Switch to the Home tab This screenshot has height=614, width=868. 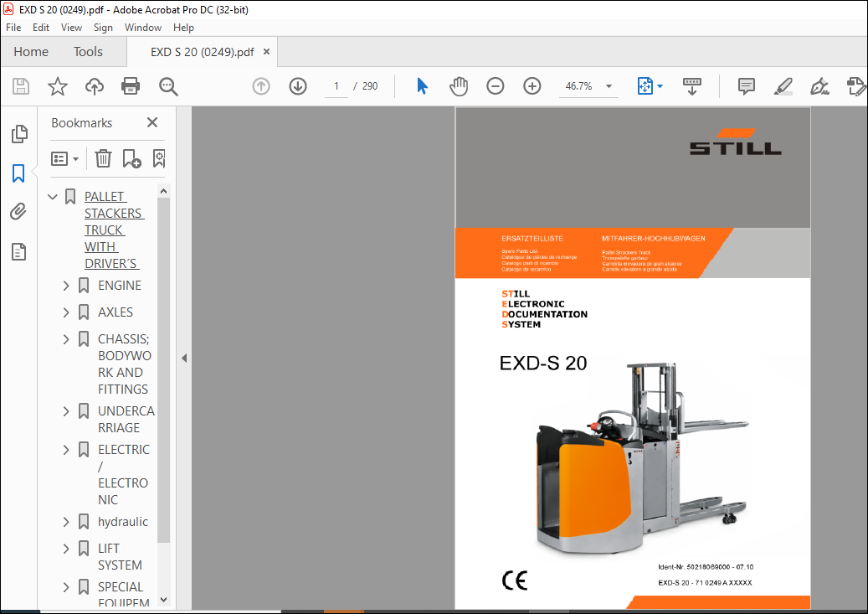tap(31, 52)
